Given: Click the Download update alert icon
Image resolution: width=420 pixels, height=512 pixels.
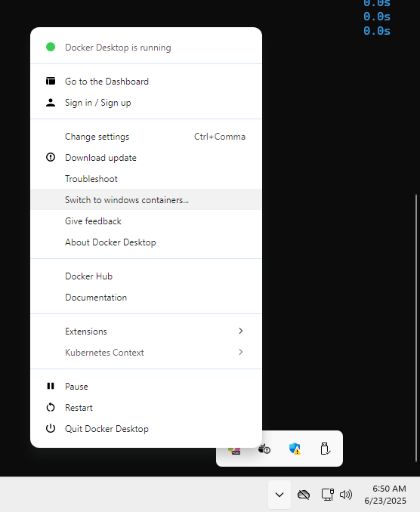Looking at the screenshot, I should pos(51,157).
